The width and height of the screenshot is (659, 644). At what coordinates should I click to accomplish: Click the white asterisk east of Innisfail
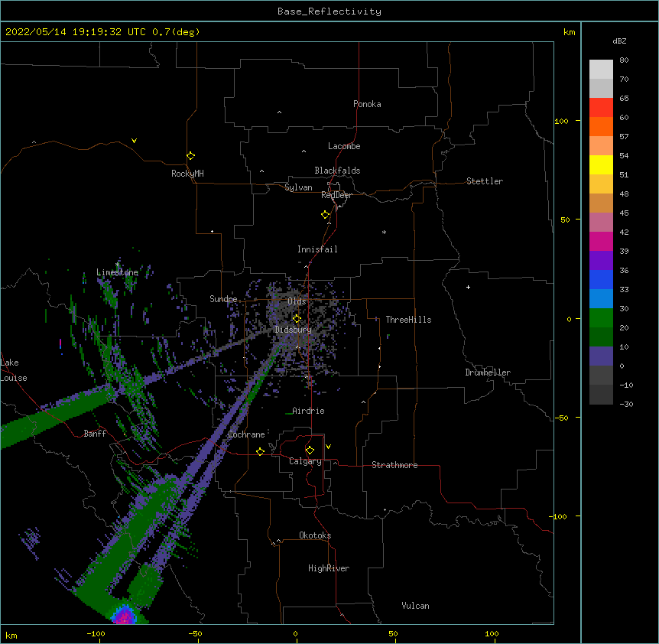(384, 232)
